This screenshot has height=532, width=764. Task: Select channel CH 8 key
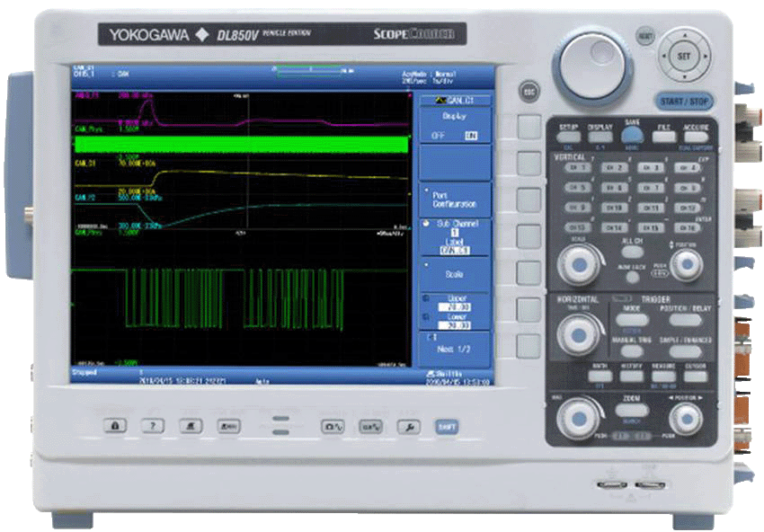(687, 188)
